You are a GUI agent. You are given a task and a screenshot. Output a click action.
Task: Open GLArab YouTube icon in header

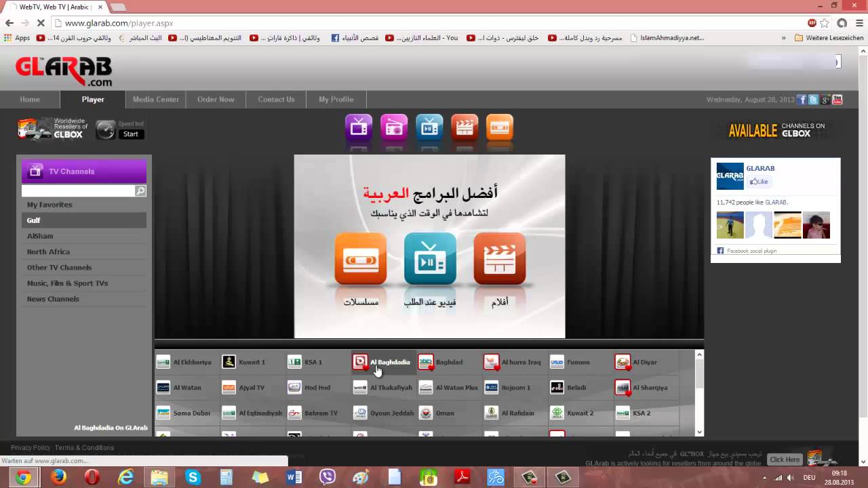[x=837, y=100]
